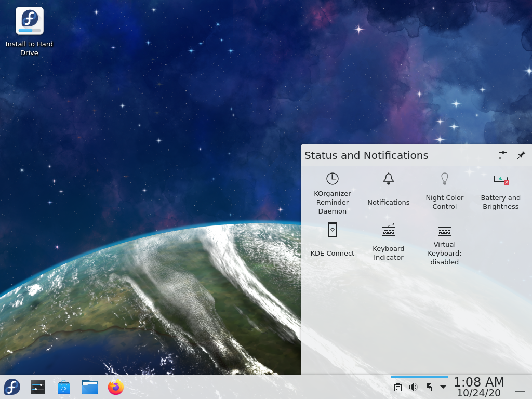Open the Dolphin file manager on the taskbar
The image size is (532, 399).
90,387
